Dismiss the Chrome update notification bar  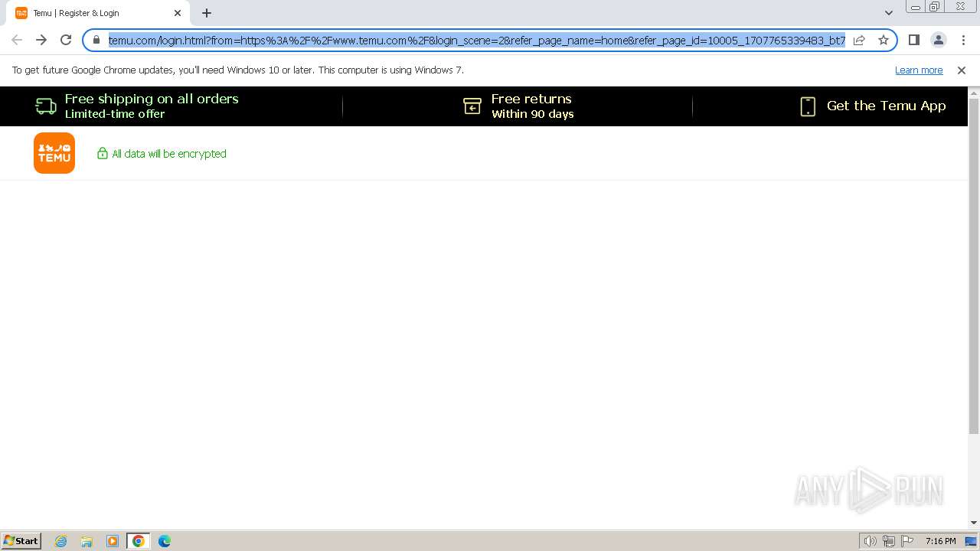tap(962, 70)
